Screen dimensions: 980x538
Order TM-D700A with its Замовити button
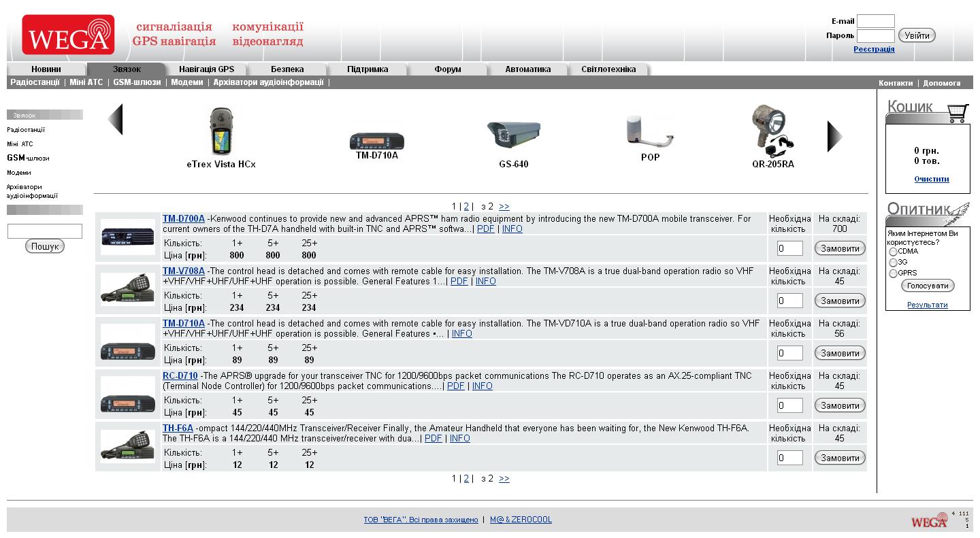[840, 248]
